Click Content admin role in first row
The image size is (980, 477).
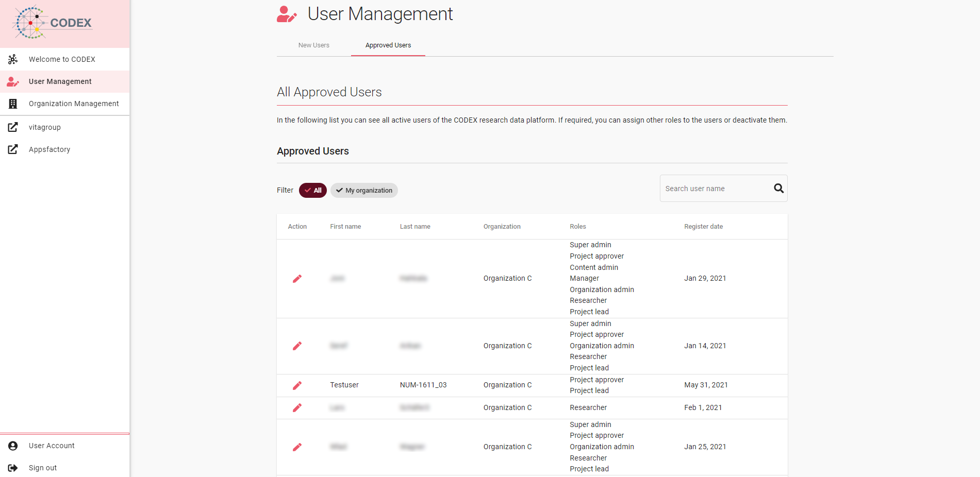(594, 267)
